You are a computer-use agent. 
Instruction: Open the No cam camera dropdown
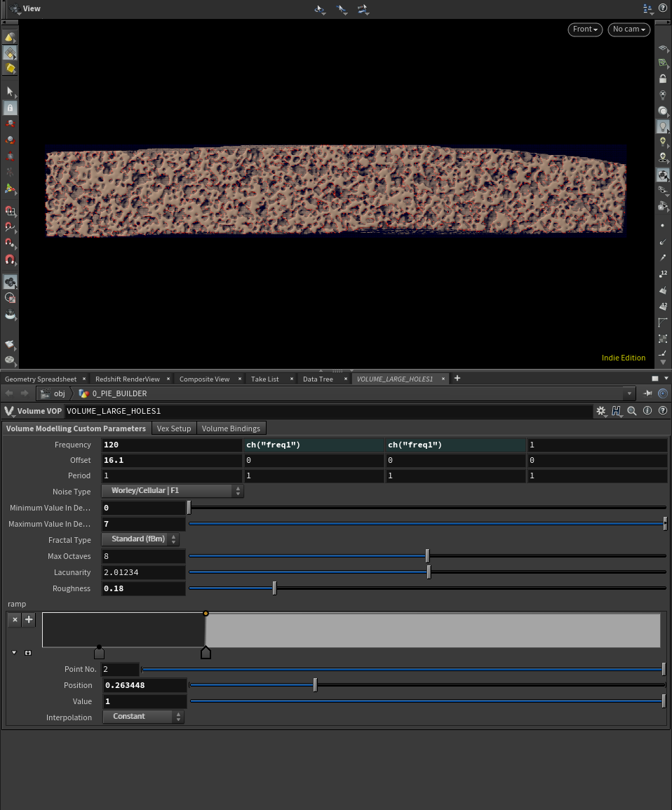tap(629, 29)
